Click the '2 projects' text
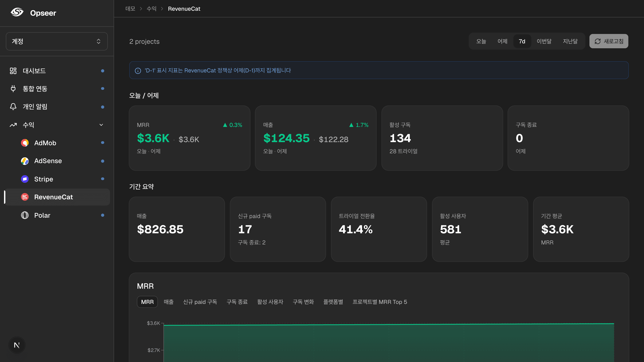Viewport: 644px width, 362px height. point(144,42)
